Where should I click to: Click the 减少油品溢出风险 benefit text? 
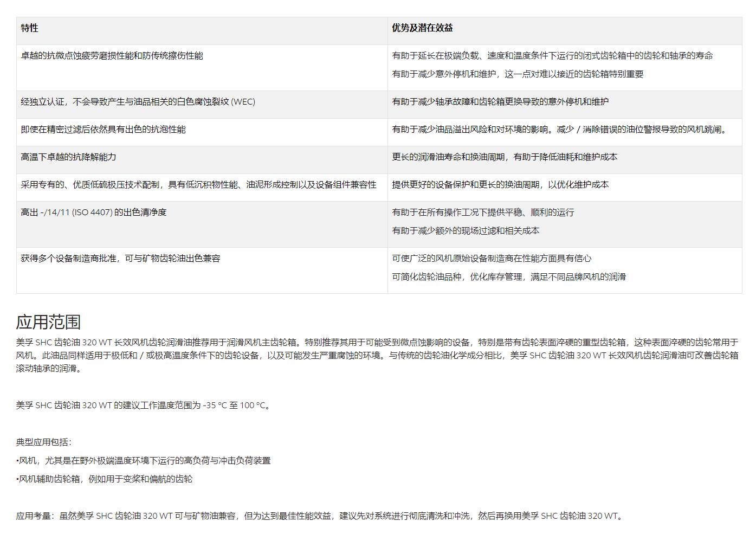(x=561, y=130)
